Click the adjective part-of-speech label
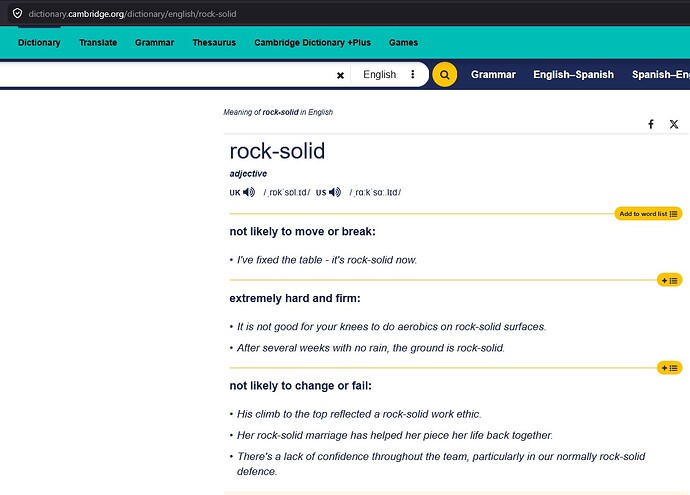Screen dimensions: 690x495 coord(248,174)
